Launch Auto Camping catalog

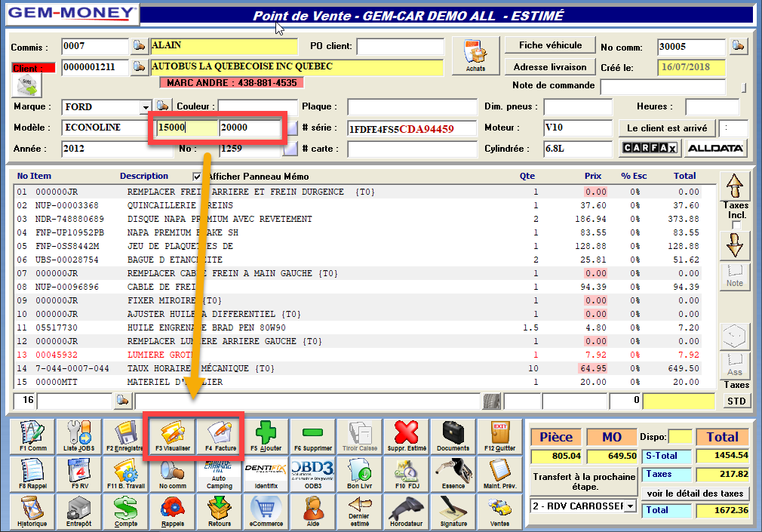click(x=220, y=473)
